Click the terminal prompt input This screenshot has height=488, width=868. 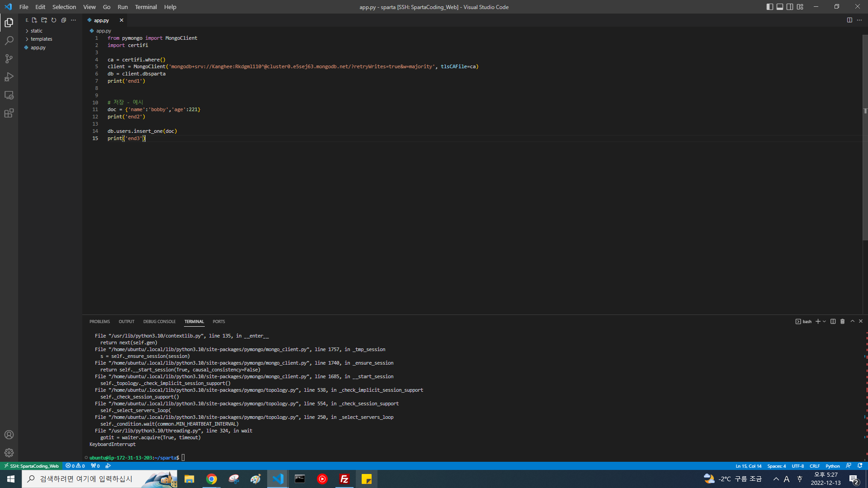point(183,458)
